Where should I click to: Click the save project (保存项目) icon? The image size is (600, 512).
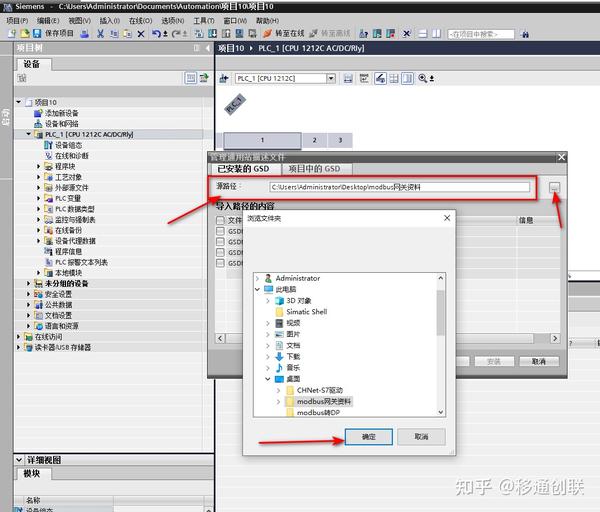pos(37,34)
